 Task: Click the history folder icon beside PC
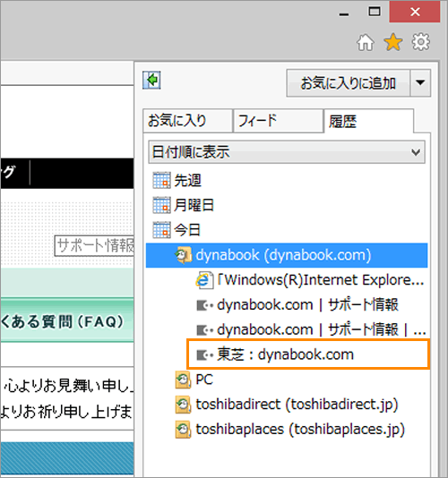coord(183,380)
